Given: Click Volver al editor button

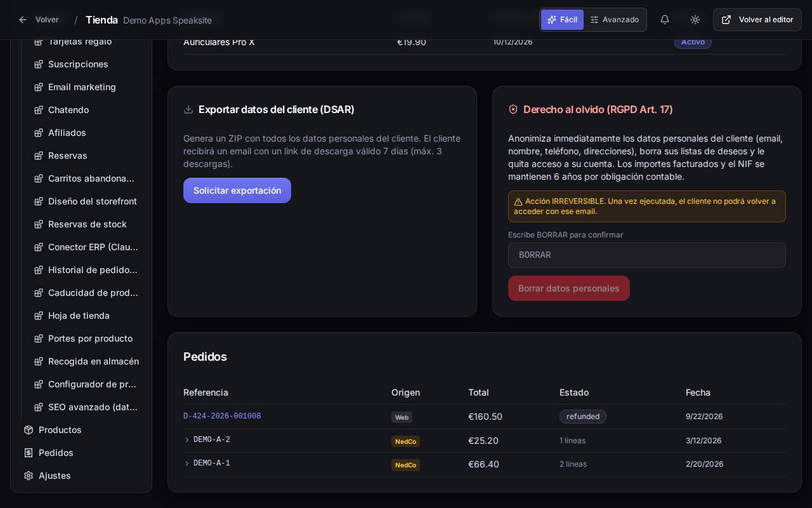Looking at the screenshot, I should 757,20.
